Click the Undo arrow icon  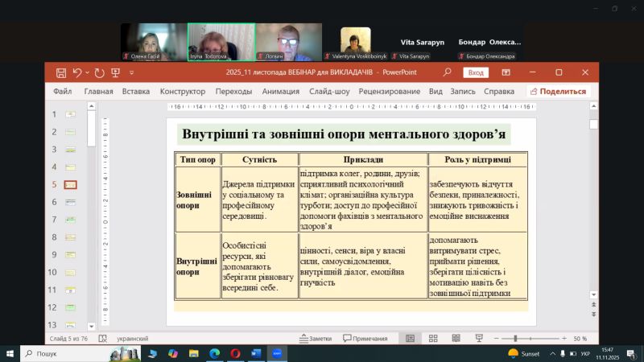coord(76,72)
